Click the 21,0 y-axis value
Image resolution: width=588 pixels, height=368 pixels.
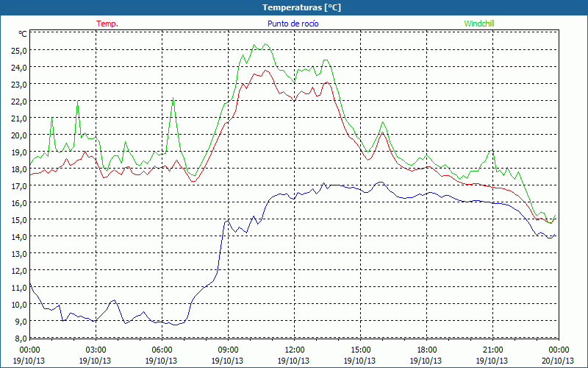[19, 118]
